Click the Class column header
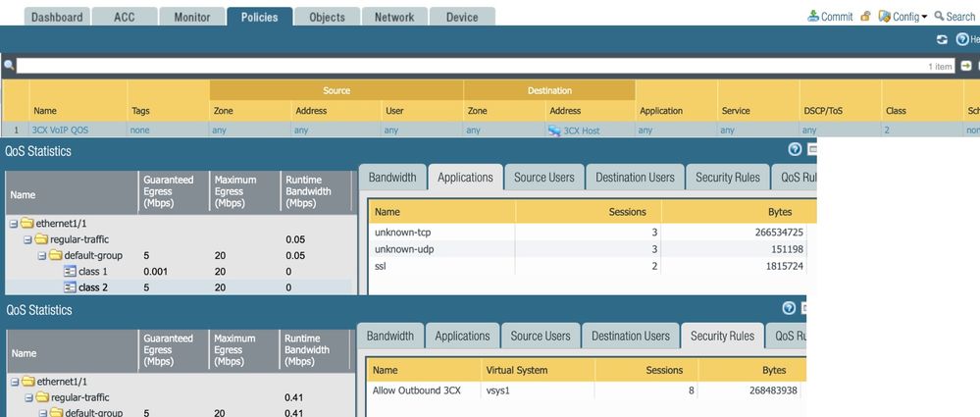Screen dimensions: 980x417 [896, 111]
